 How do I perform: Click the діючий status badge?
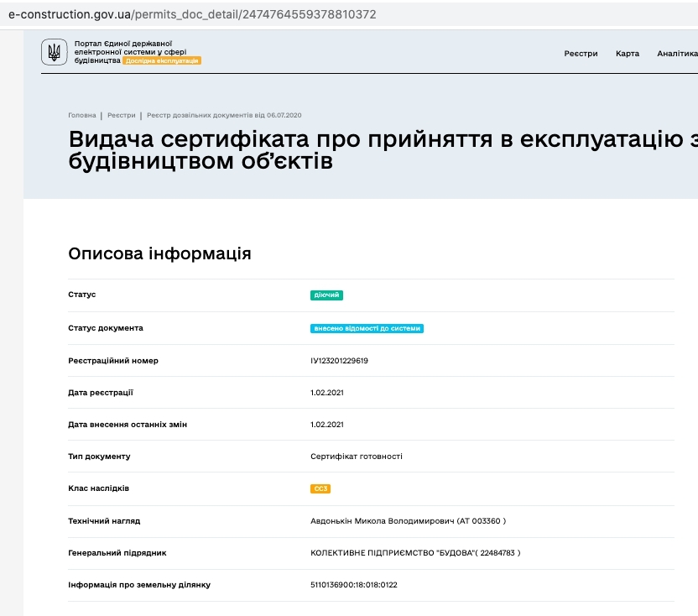point(326,295)
